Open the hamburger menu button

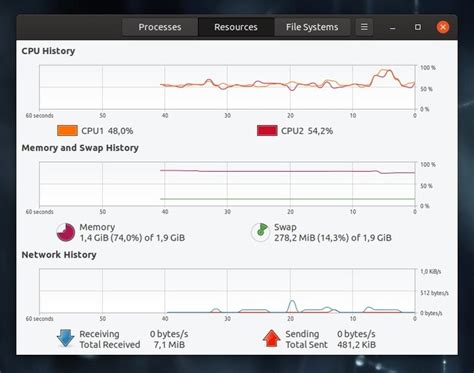point(364,27)
